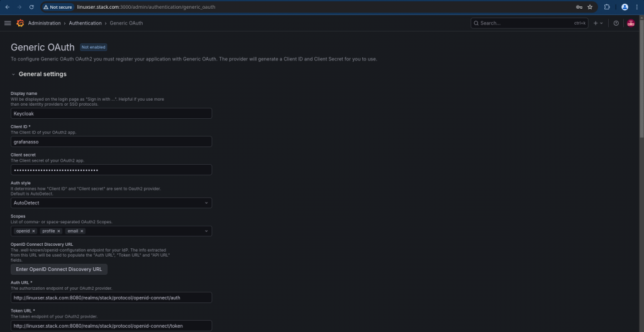Open the plus New menu
644x332 pixels.
598,23
